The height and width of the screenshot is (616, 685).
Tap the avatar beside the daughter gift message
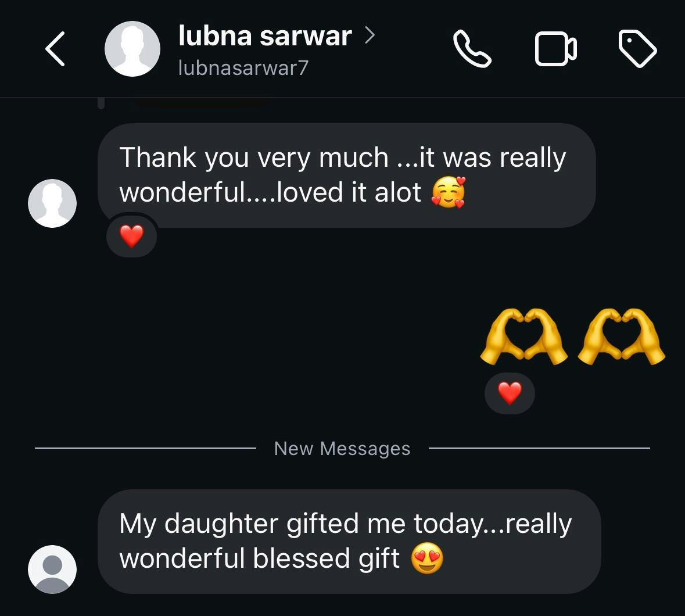click(52, 570)
